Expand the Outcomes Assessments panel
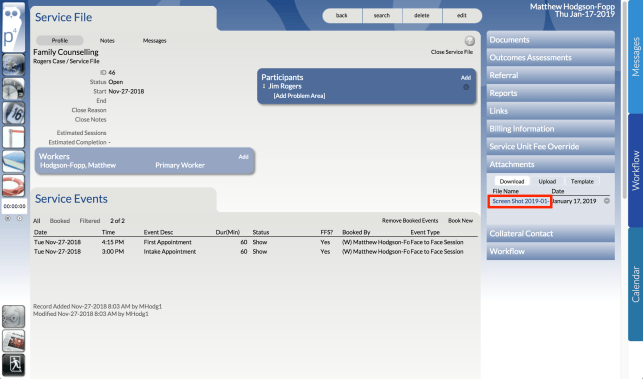643x379 pixels. (550, 57)
